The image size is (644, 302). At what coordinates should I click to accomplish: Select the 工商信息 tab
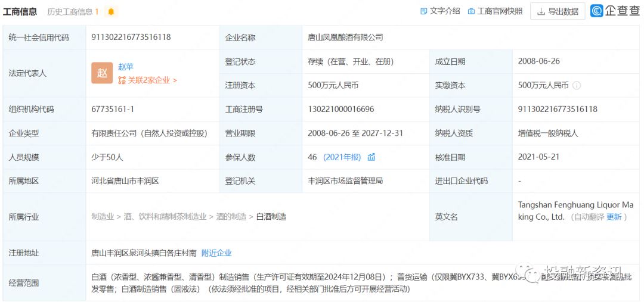pyautogui.click(x=20, y=12)
